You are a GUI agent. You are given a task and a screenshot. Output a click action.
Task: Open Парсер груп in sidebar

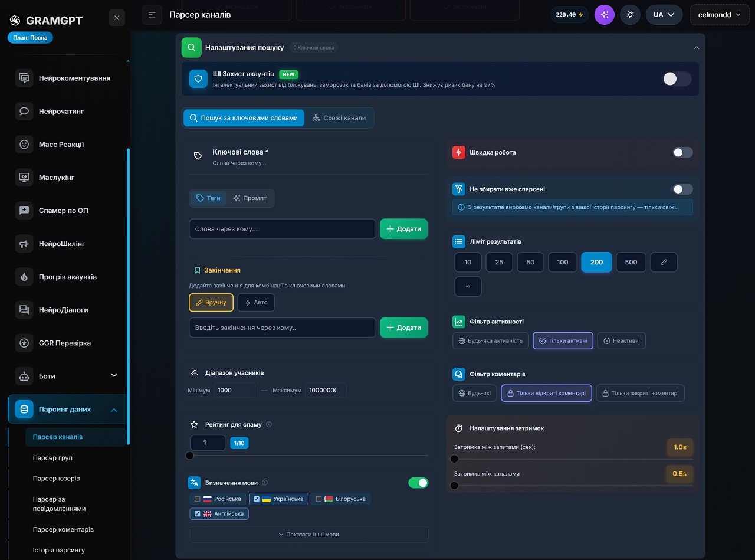[52, 458]
